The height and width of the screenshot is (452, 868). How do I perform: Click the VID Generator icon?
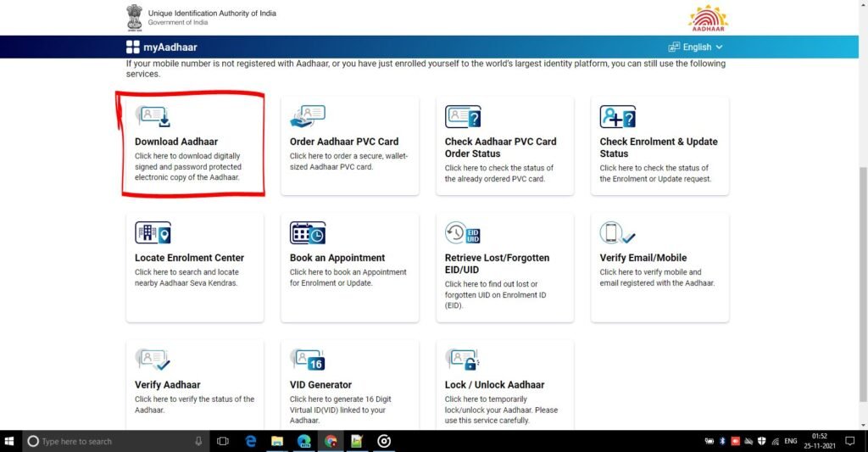[x=307, y=360]
